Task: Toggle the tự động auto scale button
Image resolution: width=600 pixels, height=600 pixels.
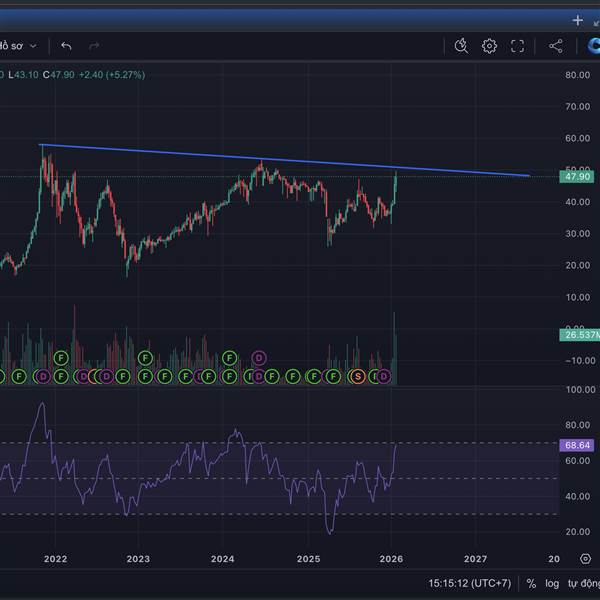Action: 583,583
